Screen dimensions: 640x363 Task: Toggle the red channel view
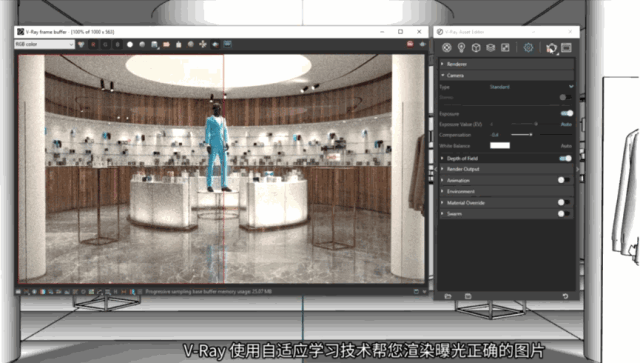pos(93,44)
